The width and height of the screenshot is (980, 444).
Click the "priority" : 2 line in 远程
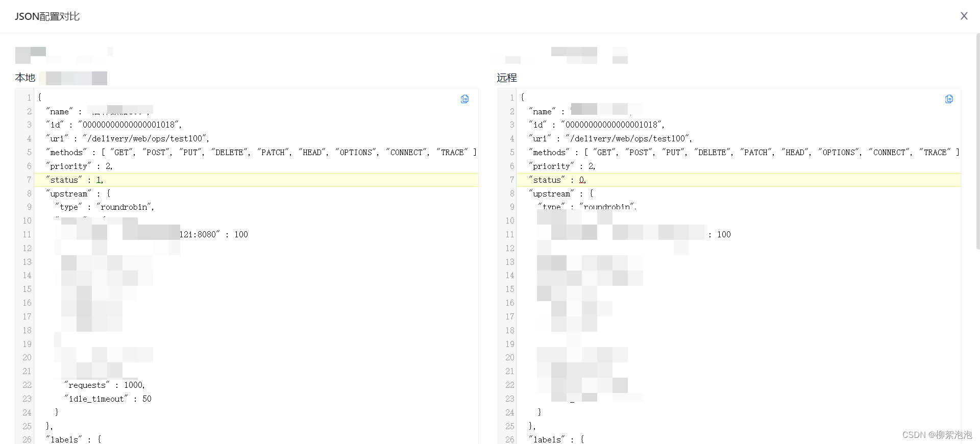click(x=562, y=166)
